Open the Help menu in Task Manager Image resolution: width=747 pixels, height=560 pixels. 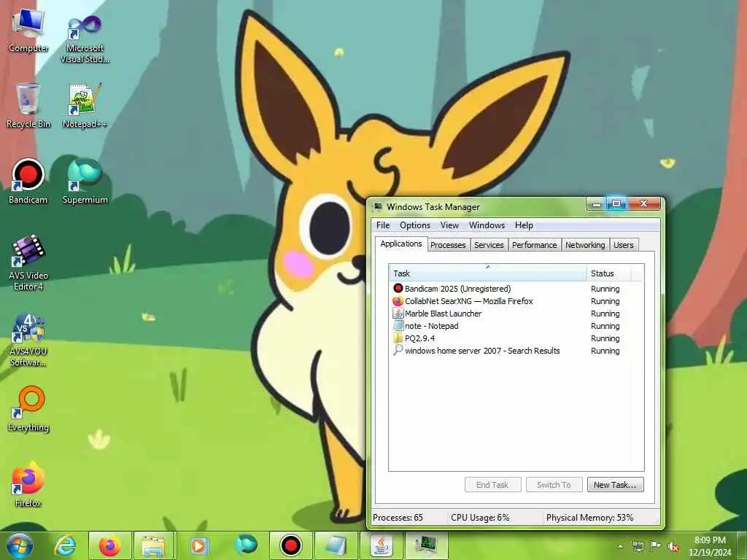(x=524, y=225)
